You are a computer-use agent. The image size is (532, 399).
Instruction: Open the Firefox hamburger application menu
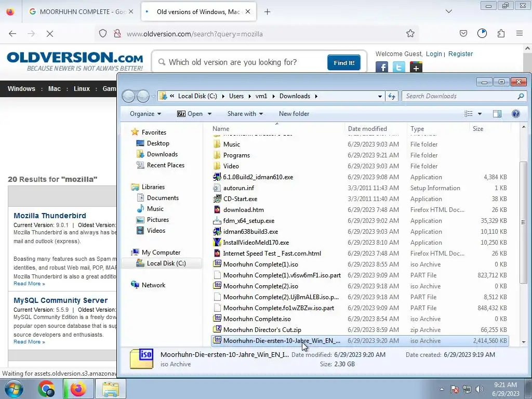520,33
